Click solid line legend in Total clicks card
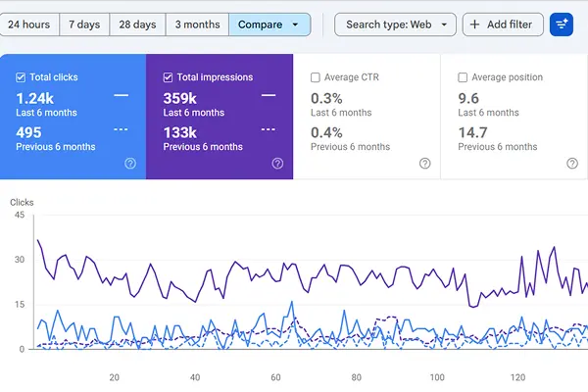 coord(122,95)
